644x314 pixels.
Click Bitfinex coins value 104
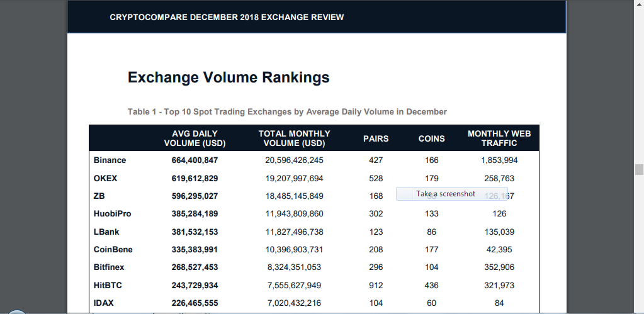432,267
